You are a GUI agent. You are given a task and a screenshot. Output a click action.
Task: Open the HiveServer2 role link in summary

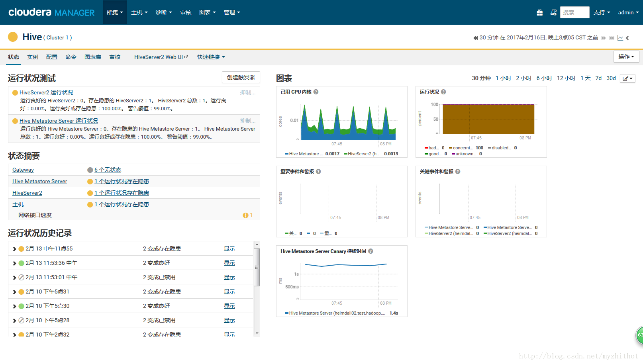point(27,193)
